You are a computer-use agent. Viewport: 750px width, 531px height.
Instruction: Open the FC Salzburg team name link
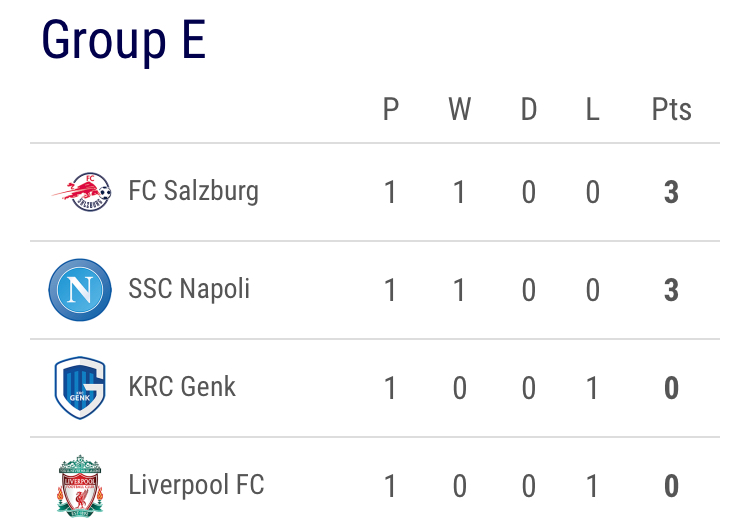[194, 191]
